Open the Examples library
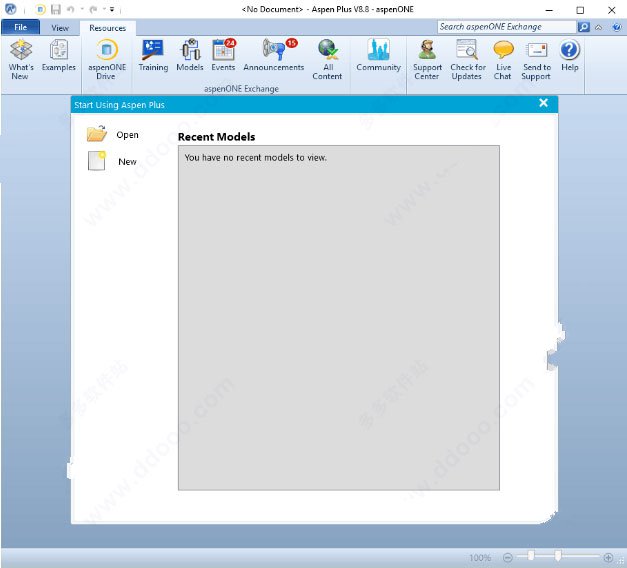Image resolution: width=627 pixels, height=568 pixels. coord(58,56)
